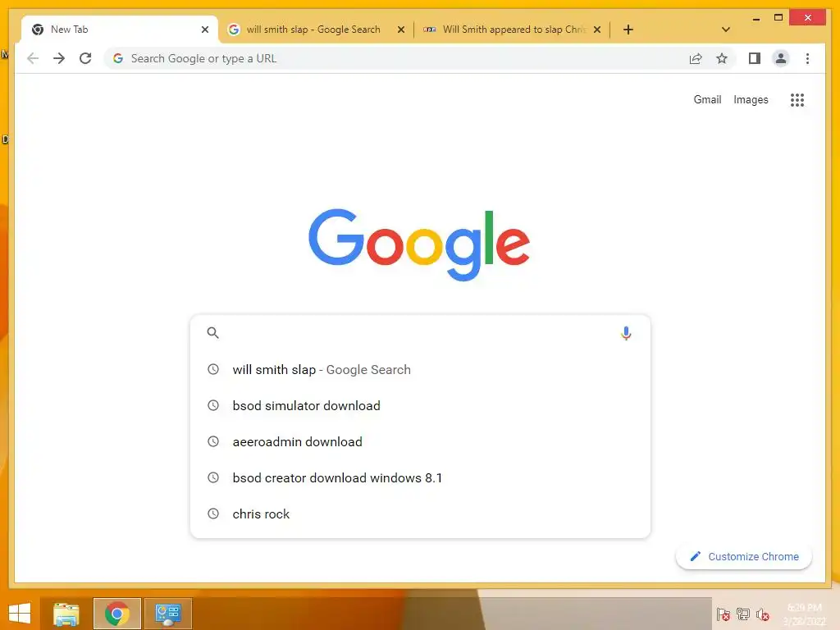Select suggestion 'aeeroadmin download'

pyautogui.click(x=420, y=441)
